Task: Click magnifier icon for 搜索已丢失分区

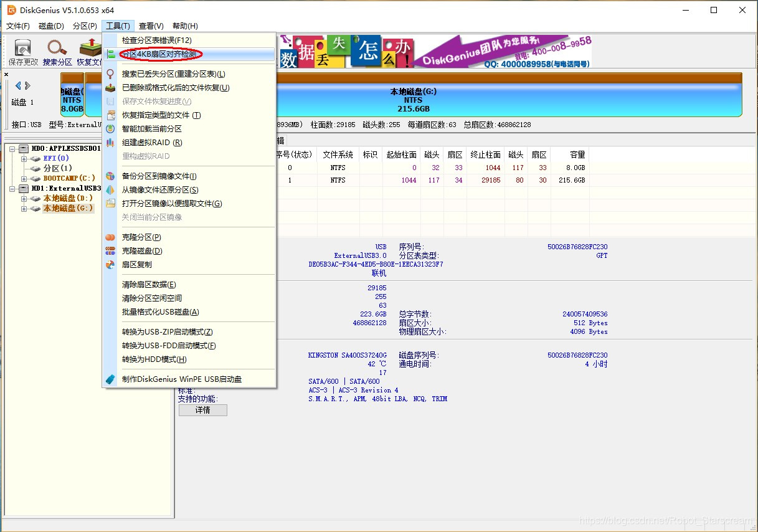Action: point(111,74)
